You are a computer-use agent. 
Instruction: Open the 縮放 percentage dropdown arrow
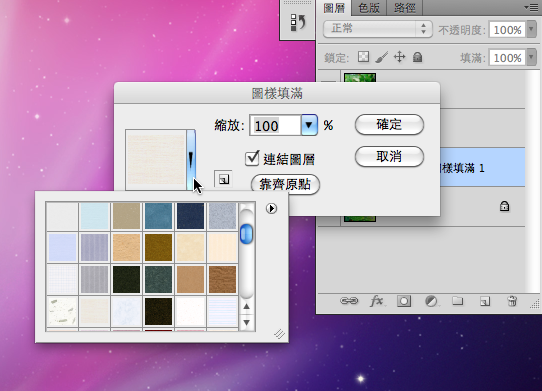(309, 125)
